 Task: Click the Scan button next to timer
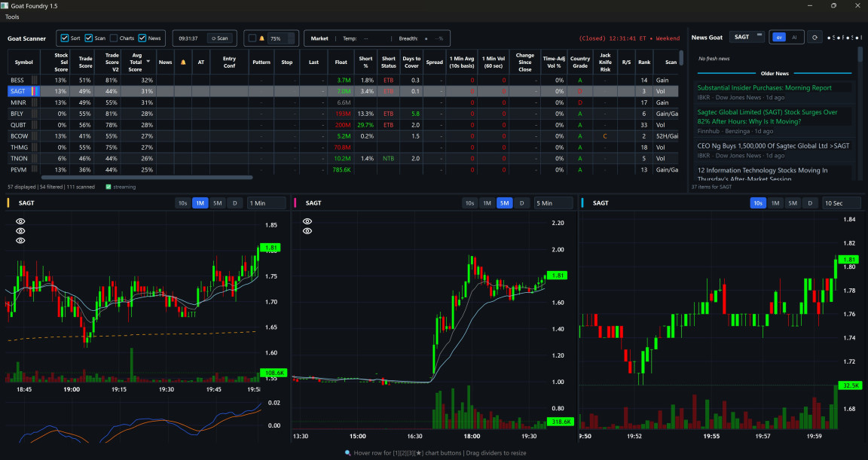pyautogui.click(x=220, y=38)
